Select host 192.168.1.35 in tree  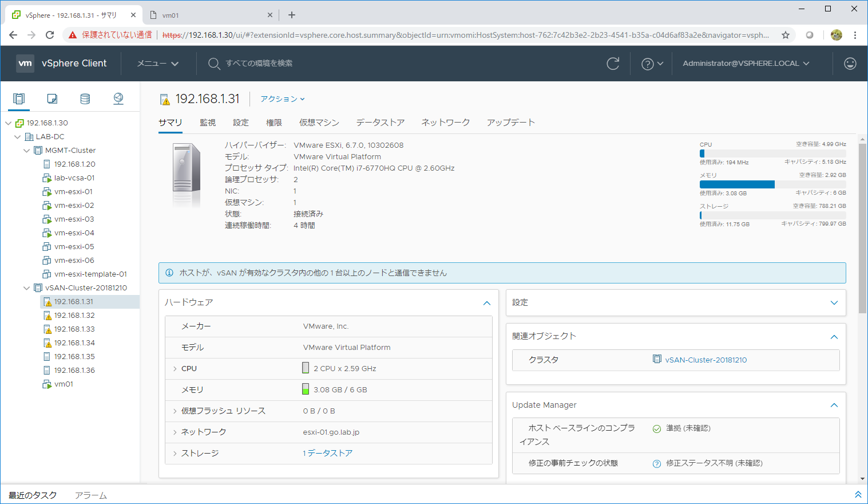point(74,357)
